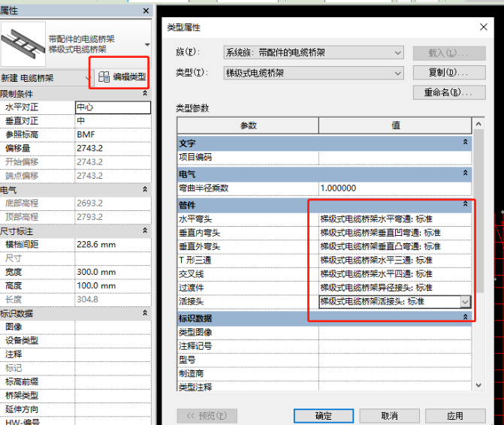
Task: Click the type parameters scrollbar thumb
Action: 478,211
